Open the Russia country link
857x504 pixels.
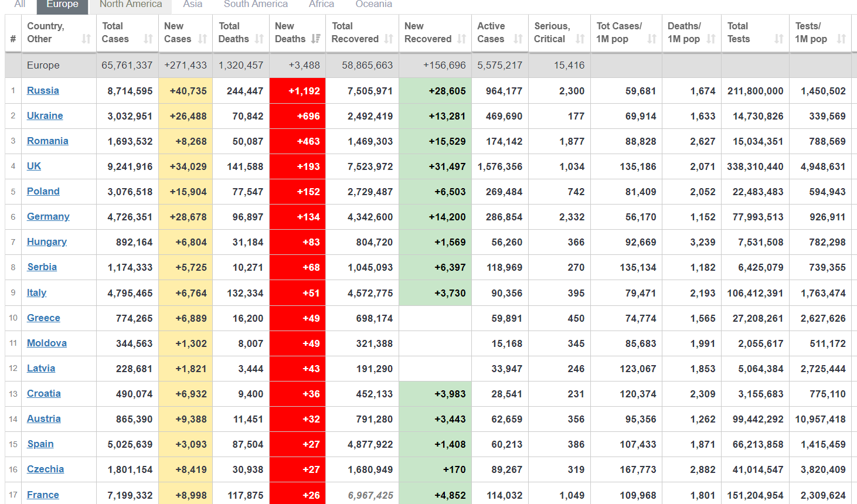click(43, 91)
